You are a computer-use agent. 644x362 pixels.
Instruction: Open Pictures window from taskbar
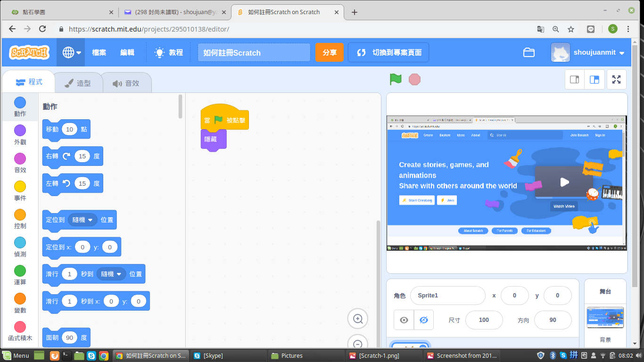pos(306,355)
